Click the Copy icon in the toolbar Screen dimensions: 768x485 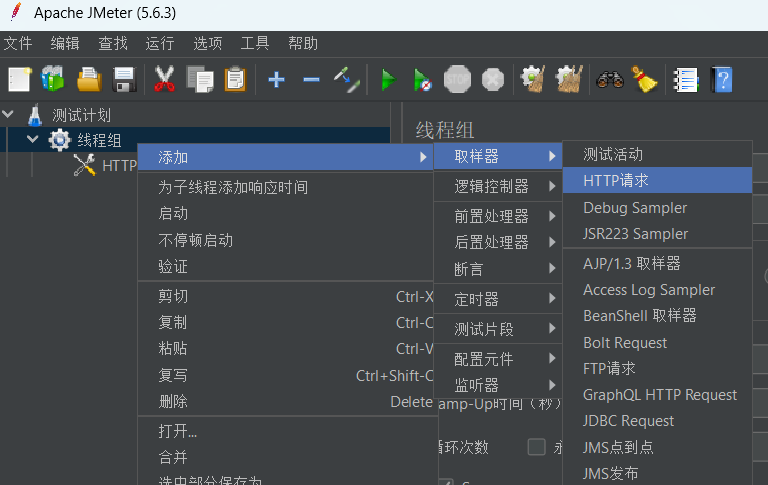click(x=200, y=79)
